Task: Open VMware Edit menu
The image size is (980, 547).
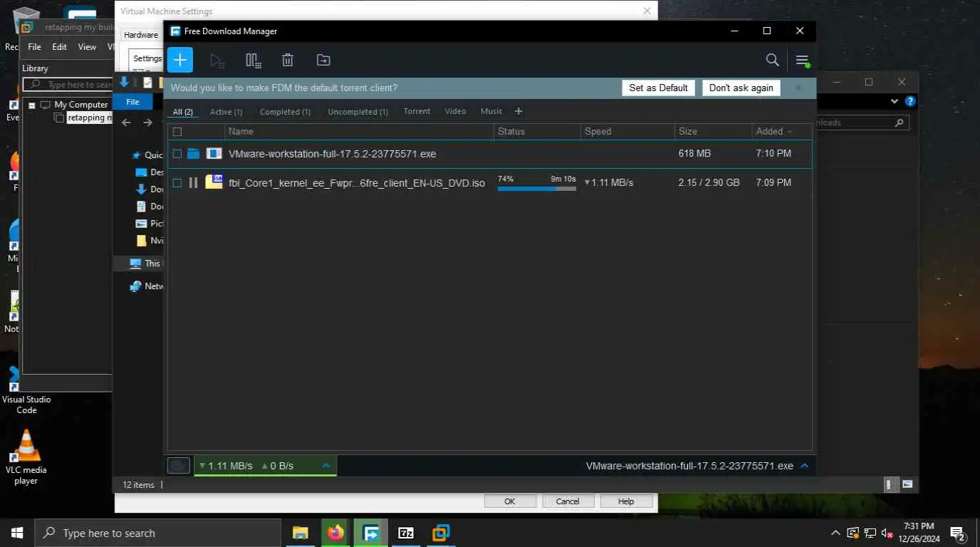Action: 59,47
